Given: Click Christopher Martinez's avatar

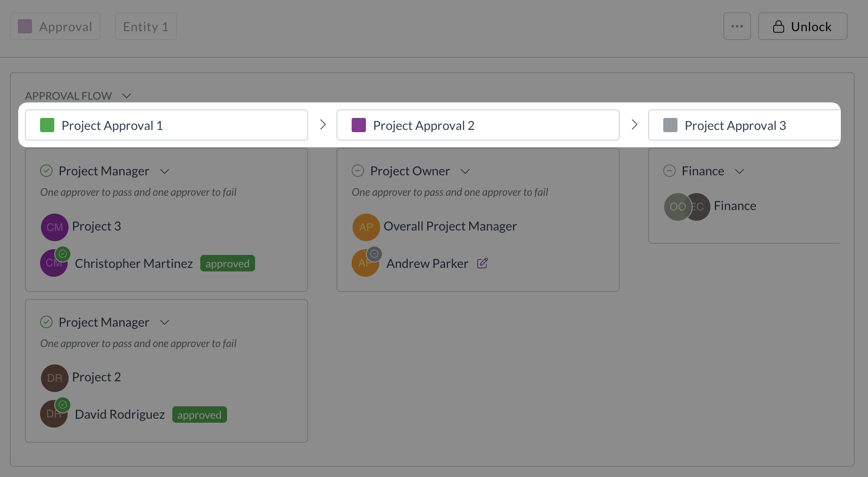Looking at the screenshot, I should [x=54, y=263].
